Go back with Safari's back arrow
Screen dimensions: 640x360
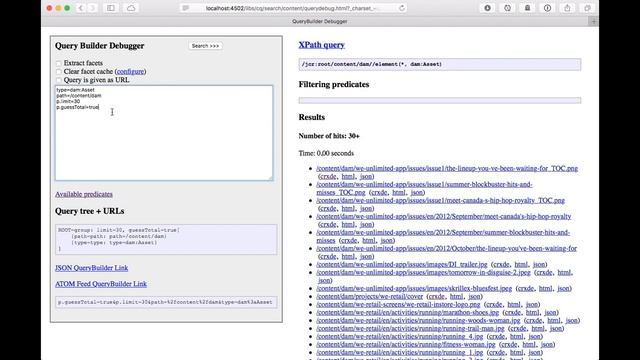(80, 8)
